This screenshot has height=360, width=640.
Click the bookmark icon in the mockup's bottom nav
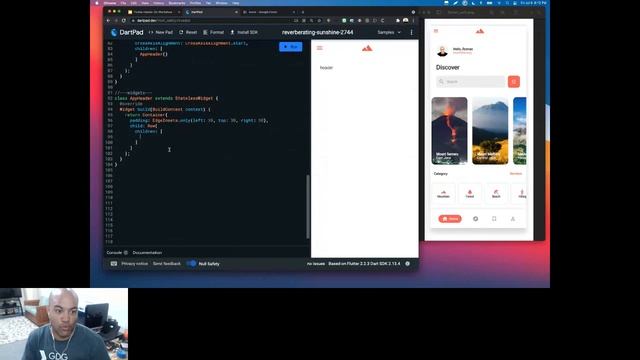coord(494,219)
